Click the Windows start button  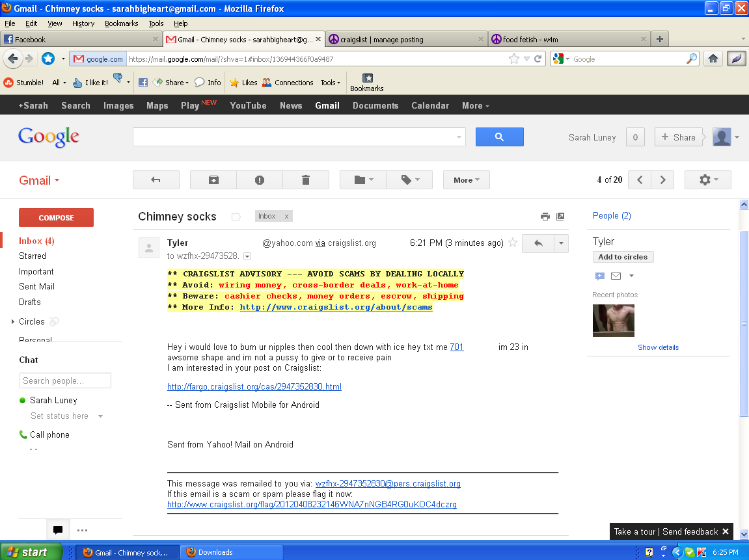pyautogui.click(x=31, y=552)
